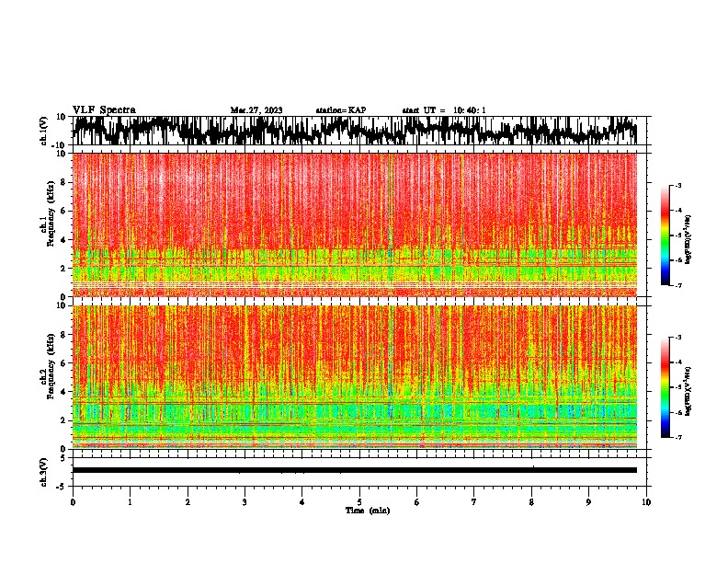728x563 pixels.
Task: Click the "-3" tick on ch.1 colorbar
Action: click(x=678, y=185)
